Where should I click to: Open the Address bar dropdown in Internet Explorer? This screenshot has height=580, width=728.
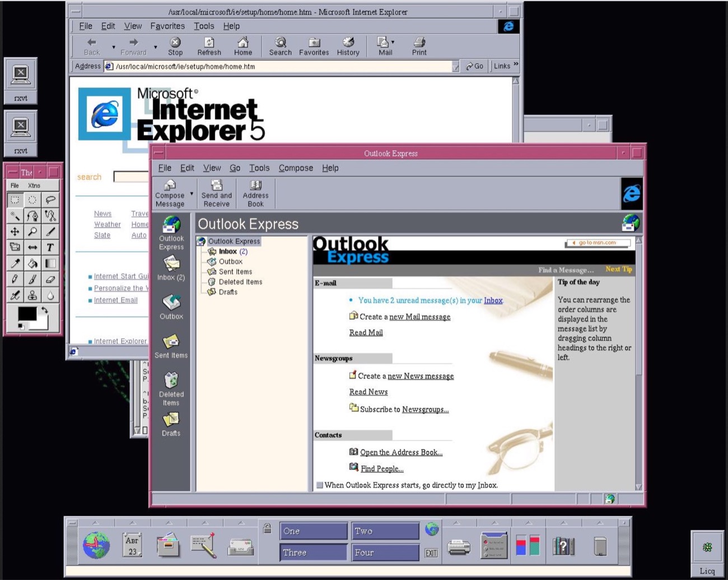pyautogui.click(x=455, y=67)
